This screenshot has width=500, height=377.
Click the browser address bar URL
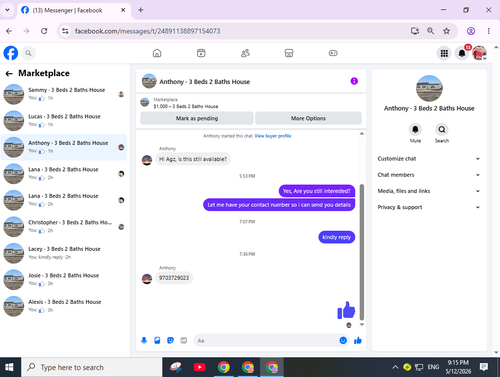coord(147,31)
